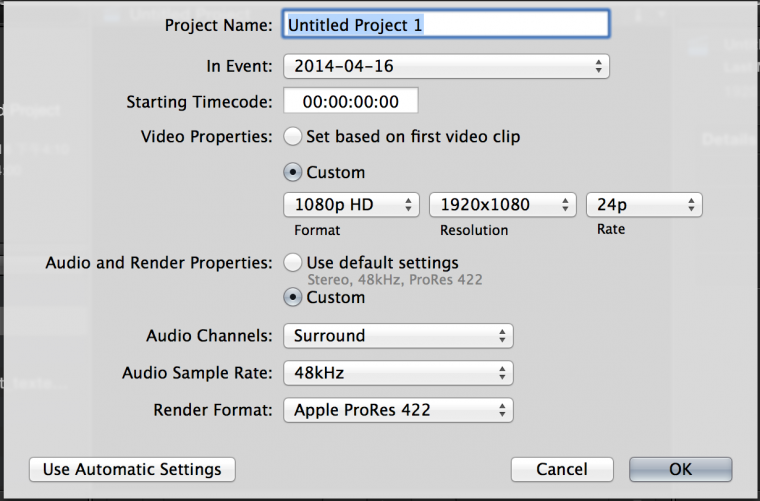Select 'Set based on first video clip'

click(293, 136)
